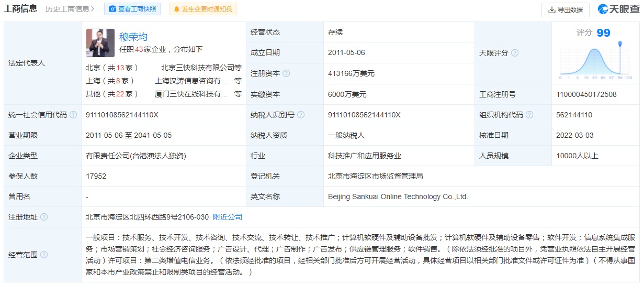Image resolution: width=644 pixels, height=284 pixels.
Task: Click the help icon next to 注册地址
Action: [44, 217]
